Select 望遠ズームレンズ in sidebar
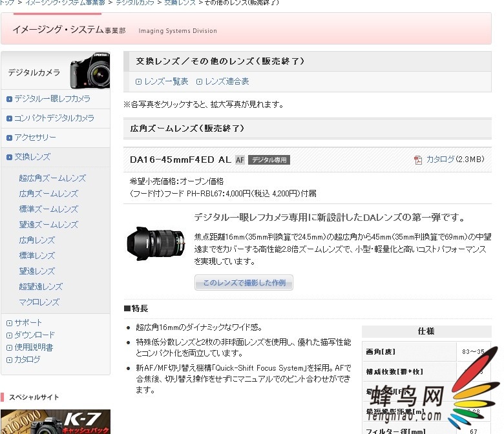 [x=48, y=225]
